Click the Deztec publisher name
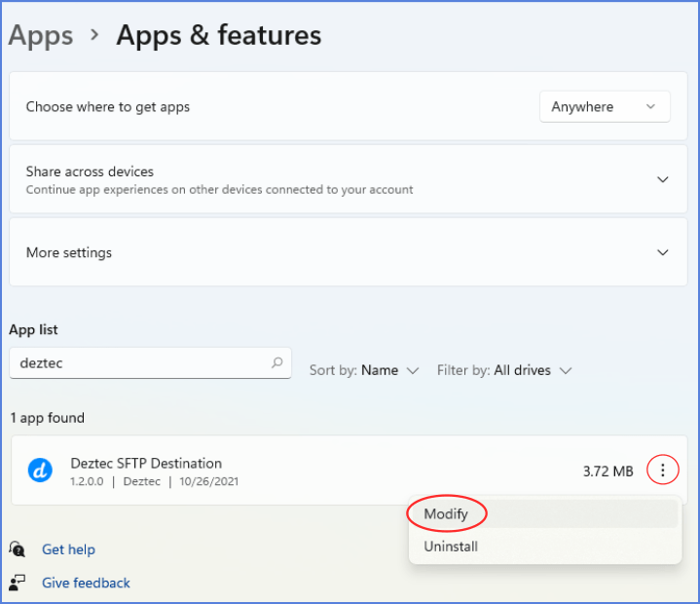Screen dimensions: 700x604 click(141, 481)
